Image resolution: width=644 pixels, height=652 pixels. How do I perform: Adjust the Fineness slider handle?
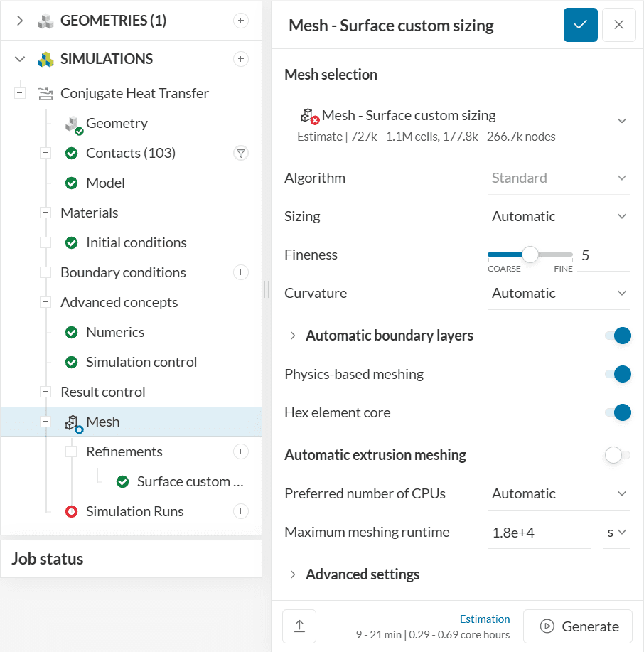pos(530,255)
